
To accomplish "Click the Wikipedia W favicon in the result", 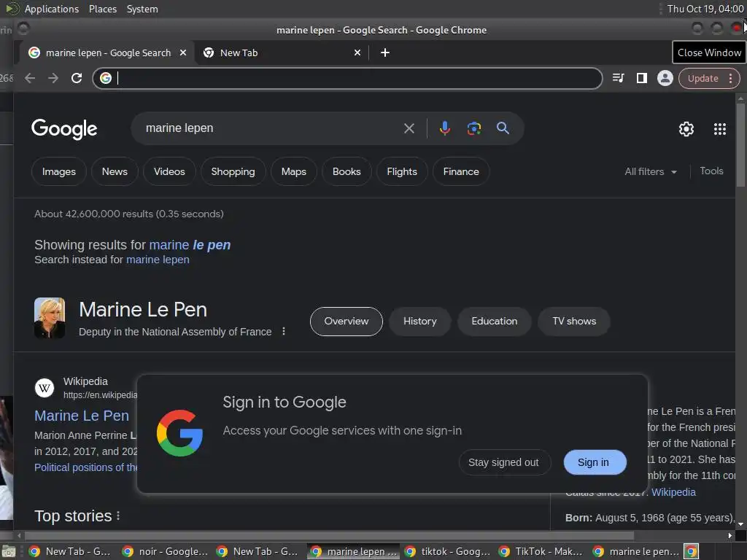I will pos(44,388).
